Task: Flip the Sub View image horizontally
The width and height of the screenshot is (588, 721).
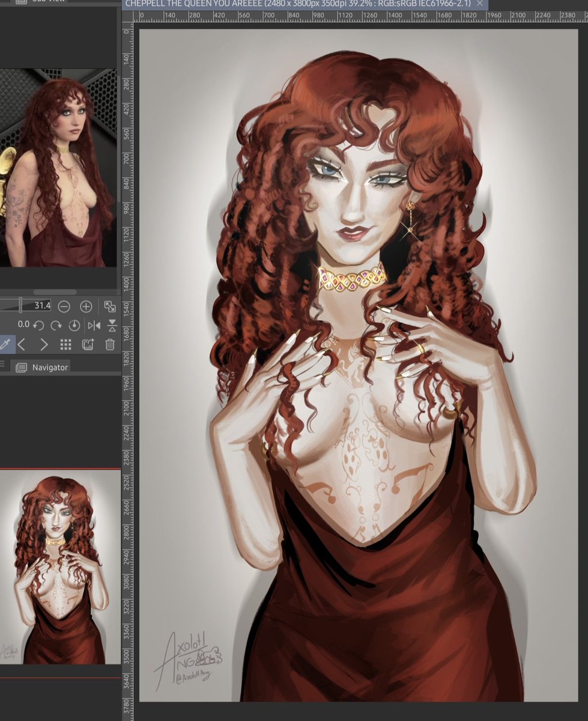Action: coord(94,325)
